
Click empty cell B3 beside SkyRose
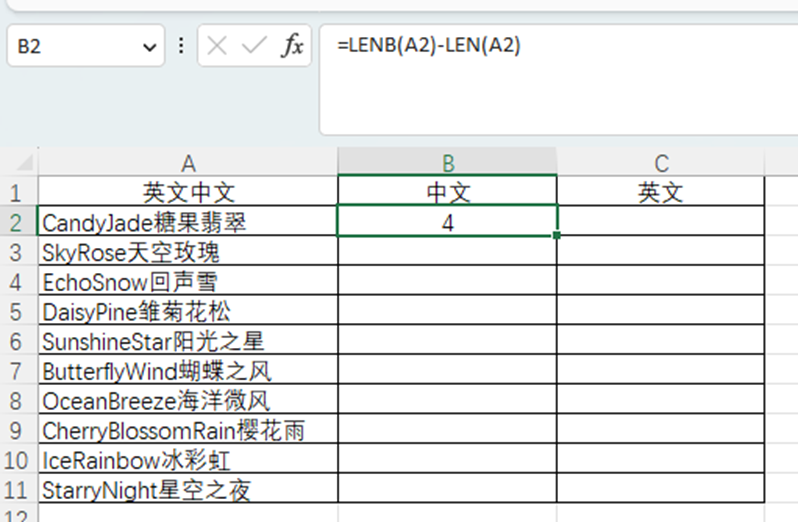coord(447,251)
